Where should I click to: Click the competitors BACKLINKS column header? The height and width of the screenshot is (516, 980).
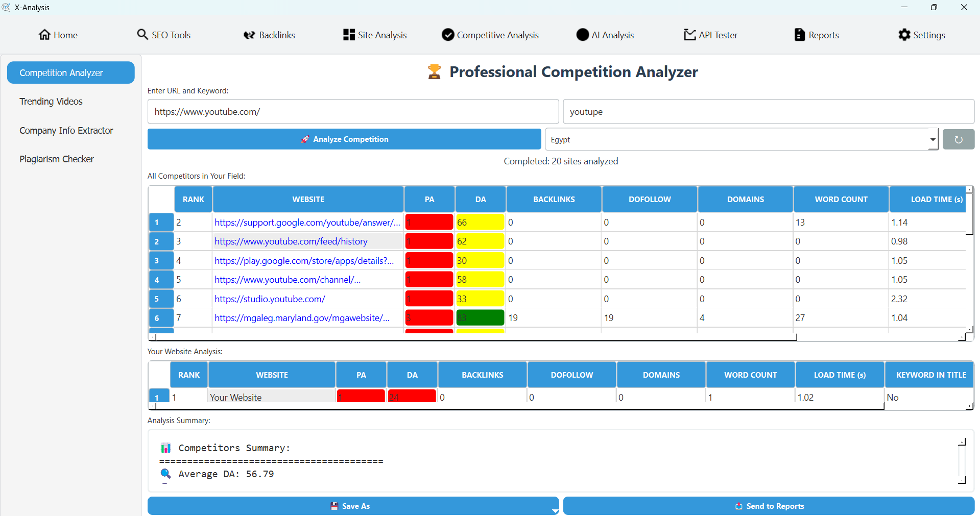[554, 199]
